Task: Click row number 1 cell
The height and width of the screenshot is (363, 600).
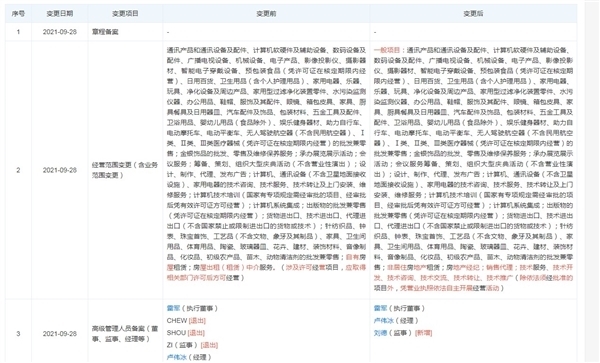Action: click(18, 32)
